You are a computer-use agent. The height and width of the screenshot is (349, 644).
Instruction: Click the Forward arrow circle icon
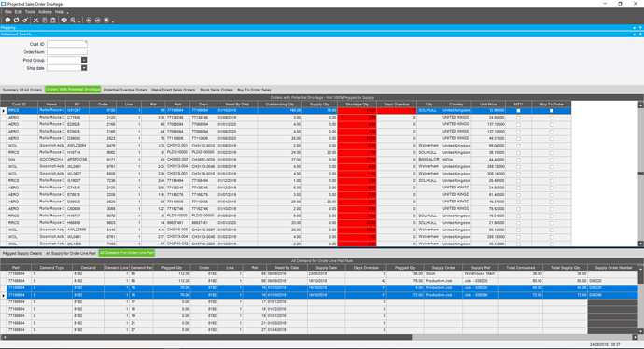[98, 20]
